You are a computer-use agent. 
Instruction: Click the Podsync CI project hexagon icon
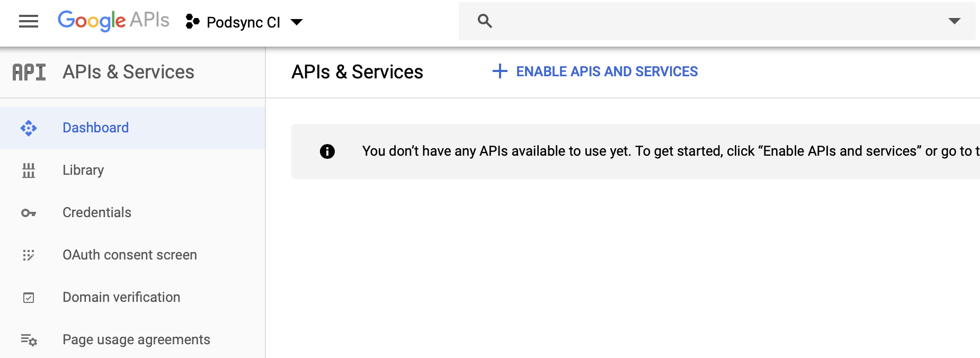coord(192,22)
